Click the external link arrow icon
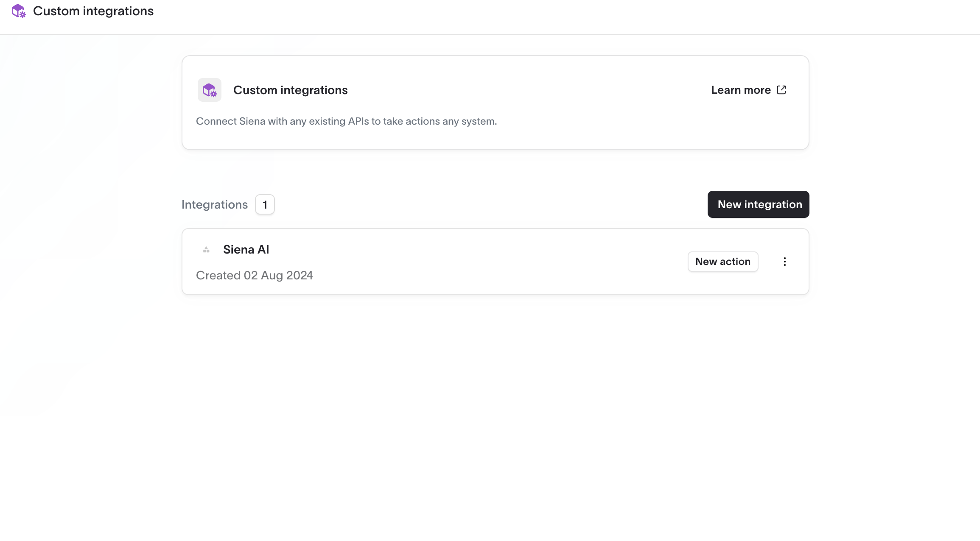This screenshot has height=541, width=980. (x=781, y=90)
